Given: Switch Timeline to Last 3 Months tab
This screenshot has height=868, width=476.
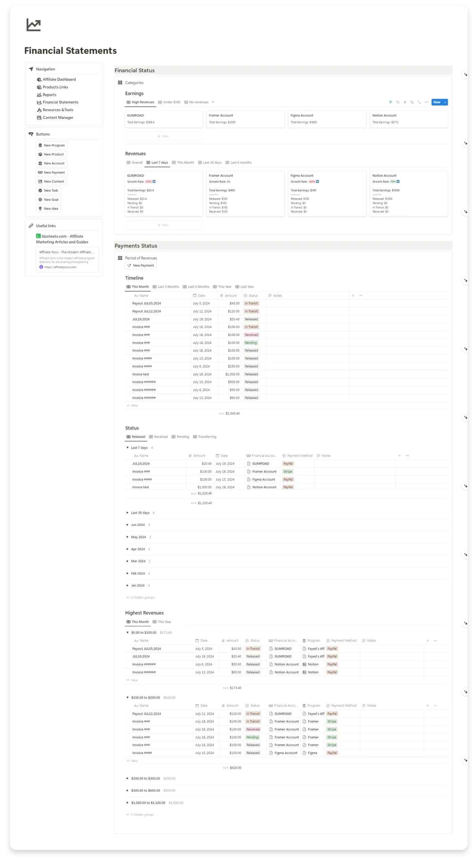Looking at the screenshot, I should pos(165,287).
